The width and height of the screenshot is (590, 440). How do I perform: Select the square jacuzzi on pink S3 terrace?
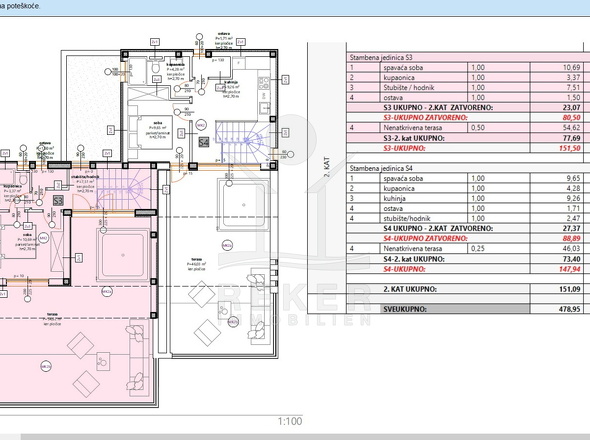pyautogui.click(x=123, y=255)
